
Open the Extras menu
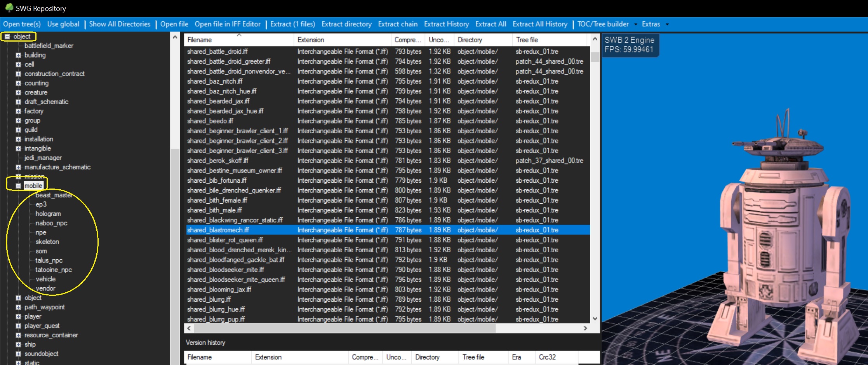point(651,24)
